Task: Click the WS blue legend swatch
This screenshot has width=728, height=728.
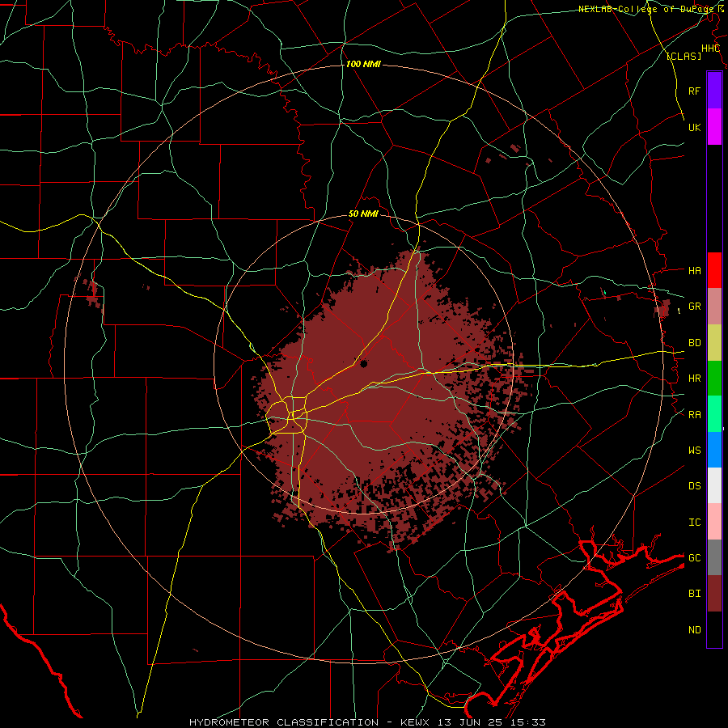Action: [x=714, y=450]
